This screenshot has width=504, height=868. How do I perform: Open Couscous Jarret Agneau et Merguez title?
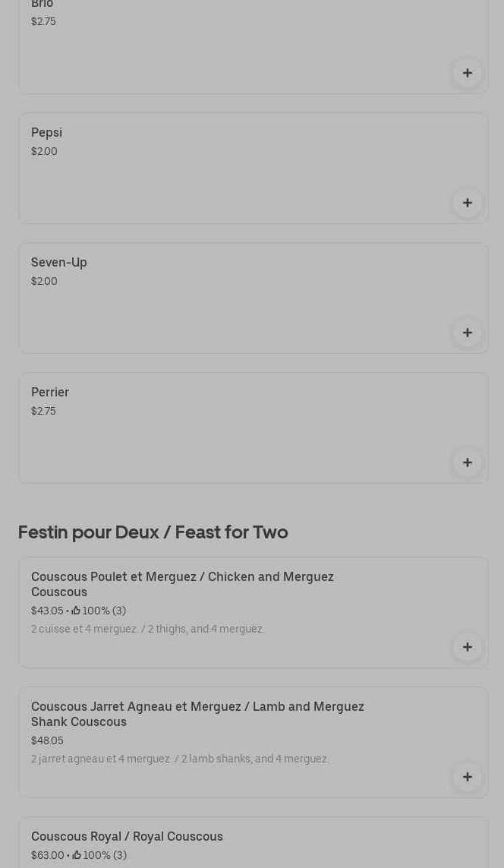[197, 714]
